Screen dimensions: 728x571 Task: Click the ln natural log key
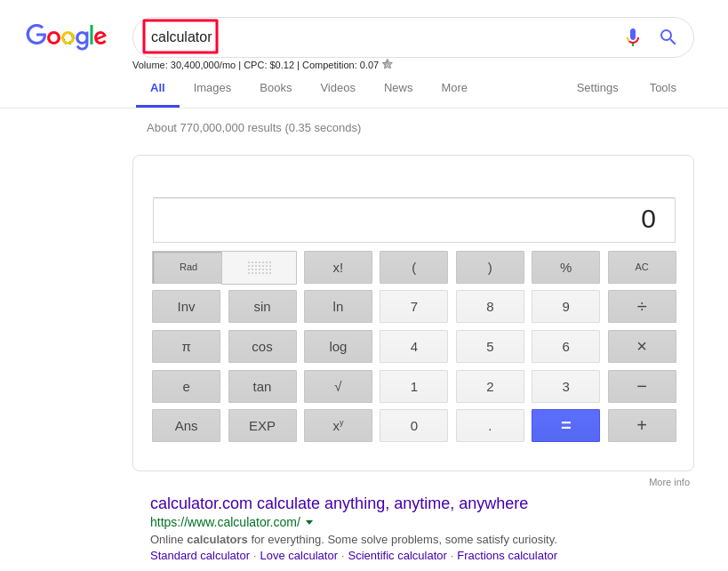[x=338, y=307]
